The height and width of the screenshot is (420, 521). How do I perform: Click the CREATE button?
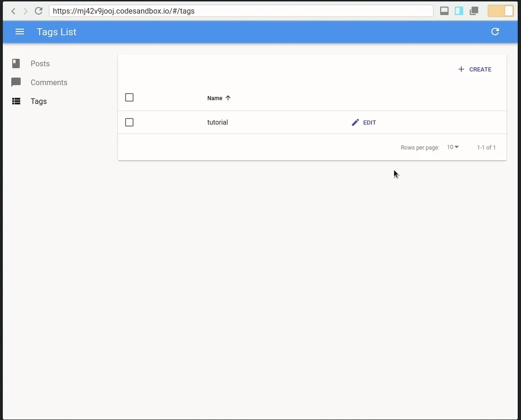pos(474,69)
